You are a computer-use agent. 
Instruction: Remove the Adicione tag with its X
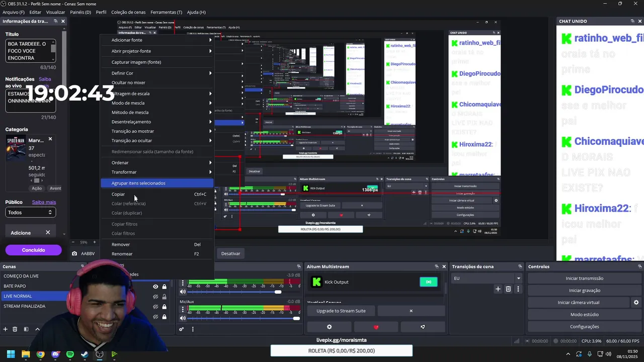pyautogui.click(x=48, y=233)
